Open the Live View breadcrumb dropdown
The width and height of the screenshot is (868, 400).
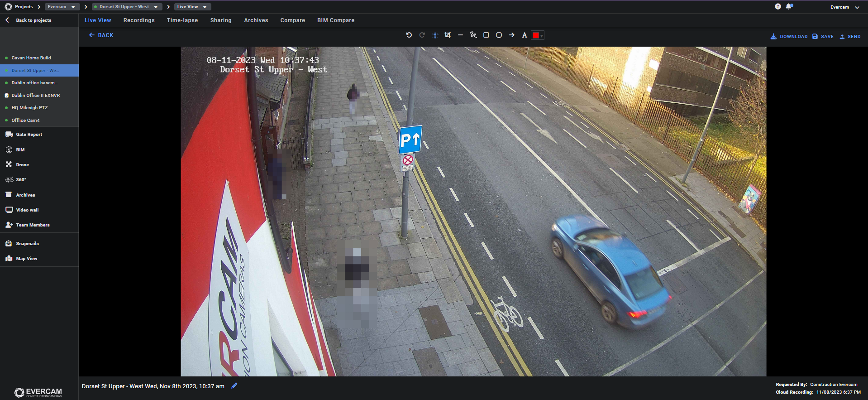click(192, 7)
